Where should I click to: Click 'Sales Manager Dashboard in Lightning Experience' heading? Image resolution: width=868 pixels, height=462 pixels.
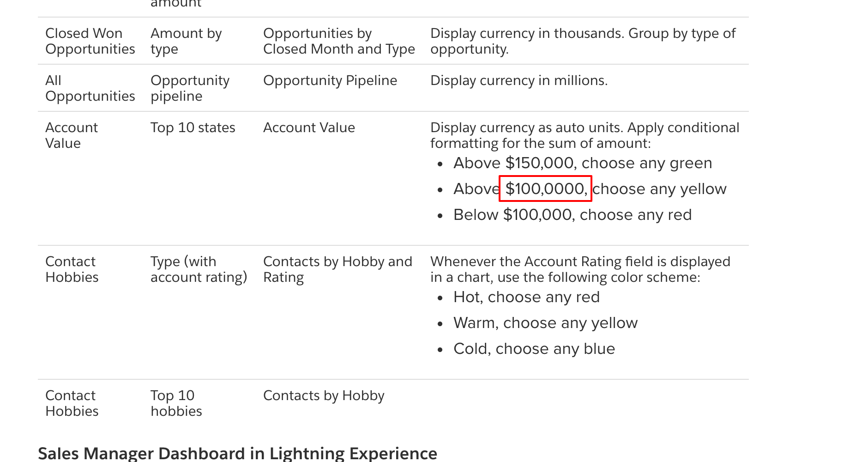(x=237, y=453)
